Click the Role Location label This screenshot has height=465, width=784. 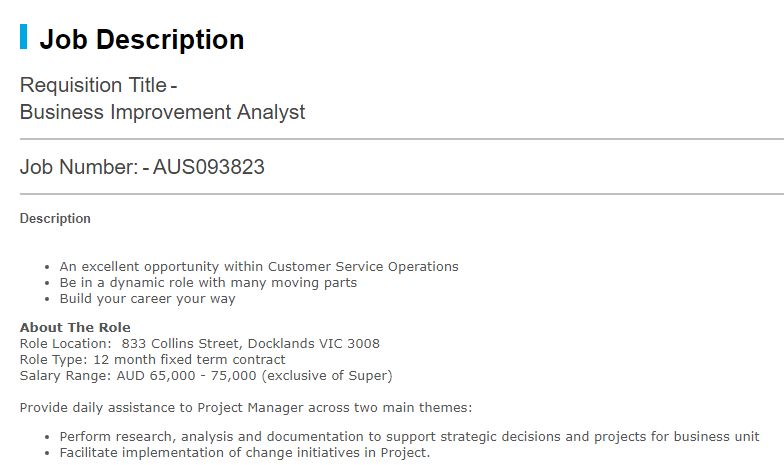point(66,344)
